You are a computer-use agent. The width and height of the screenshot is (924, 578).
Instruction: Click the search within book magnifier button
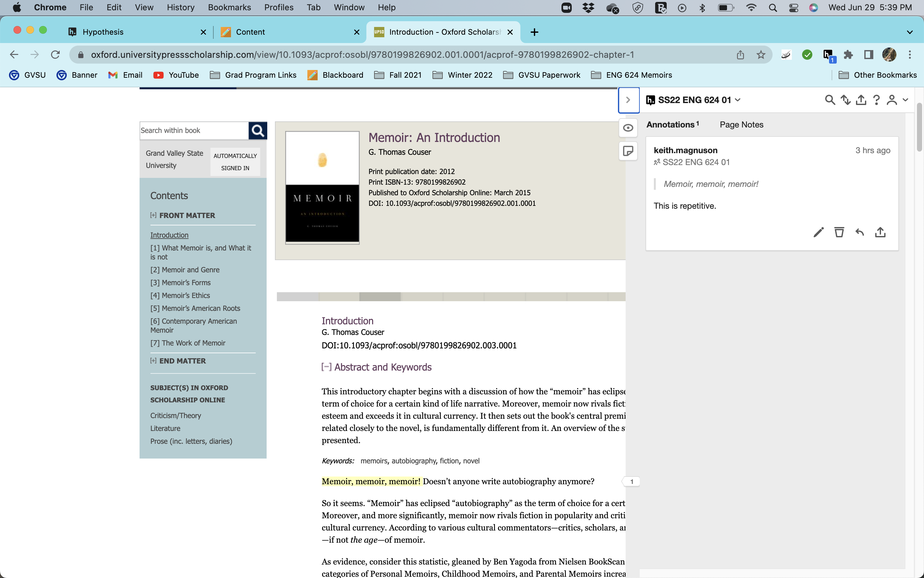coord(258,131)
